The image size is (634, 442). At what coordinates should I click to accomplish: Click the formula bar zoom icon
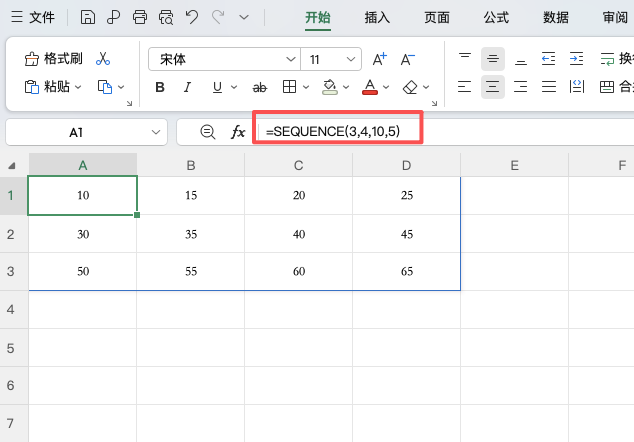(x=207, y=132)
